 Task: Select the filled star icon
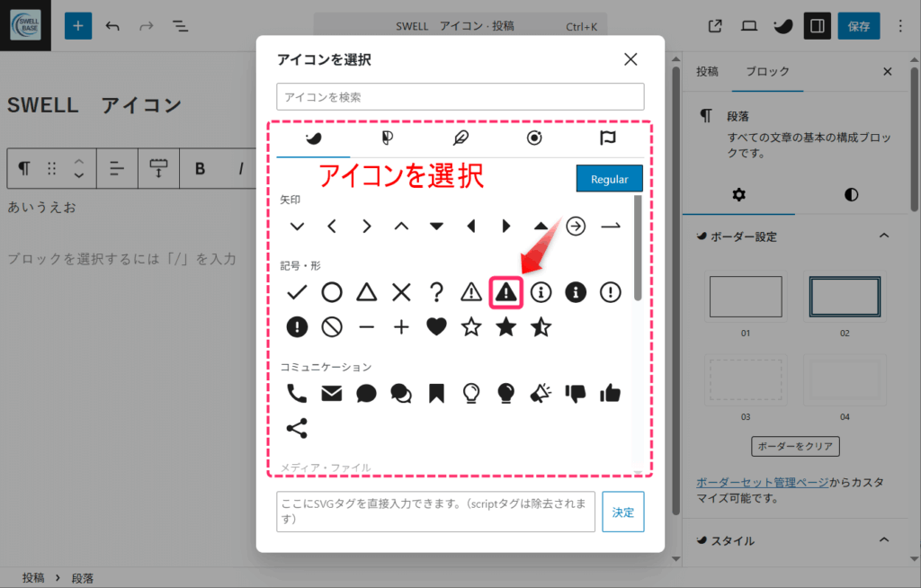(505, 326)
